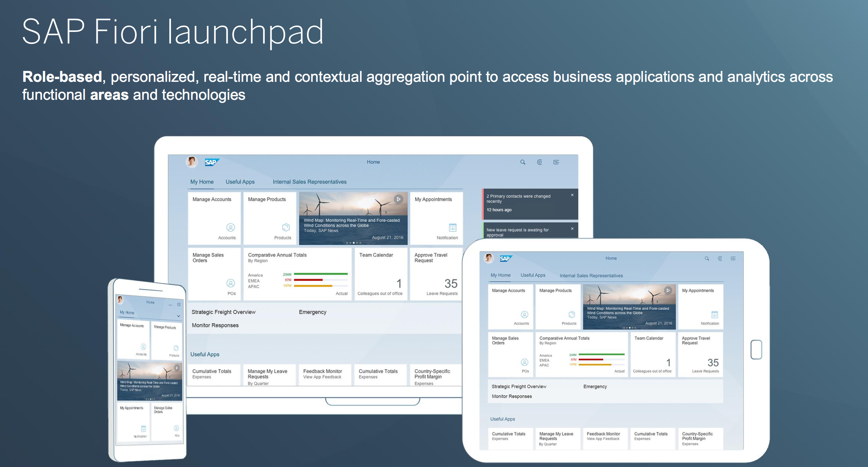This screenshot has width=868, height=467.
Task: Click calendar icon in tablet My Appointments tile
Action: coord(715,314)
